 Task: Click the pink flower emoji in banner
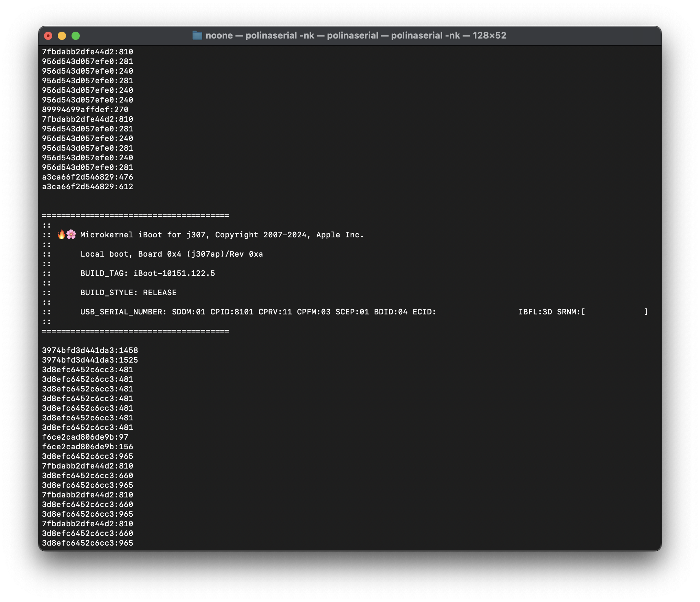click(x=71, y=235)
